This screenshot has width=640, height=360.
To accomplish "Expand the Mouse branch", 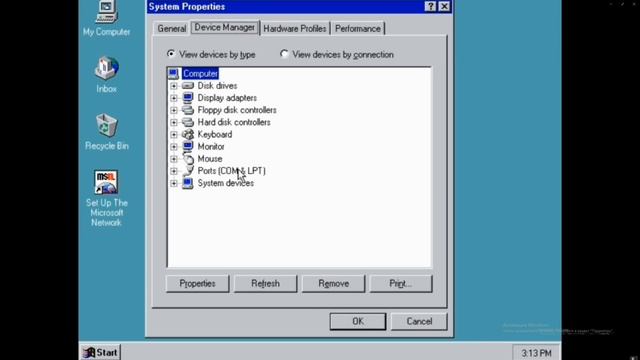I will (x=174, y=159).
